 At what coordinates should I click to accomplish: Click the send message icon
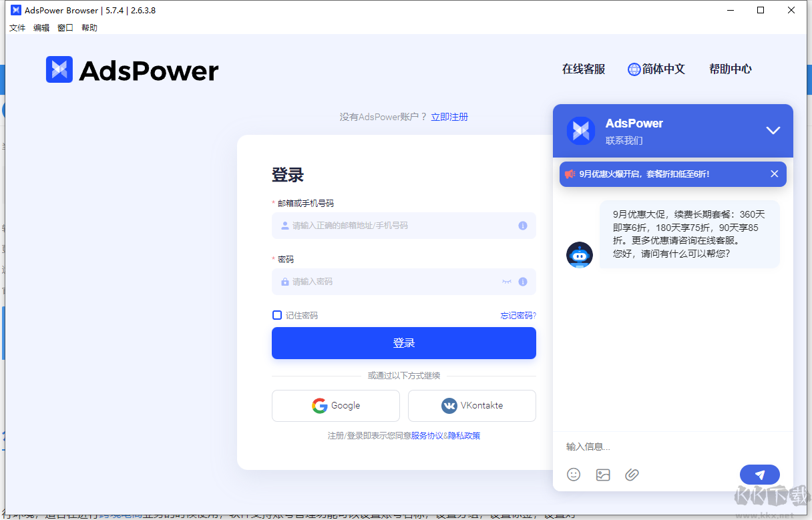click(x=759, y=474)
